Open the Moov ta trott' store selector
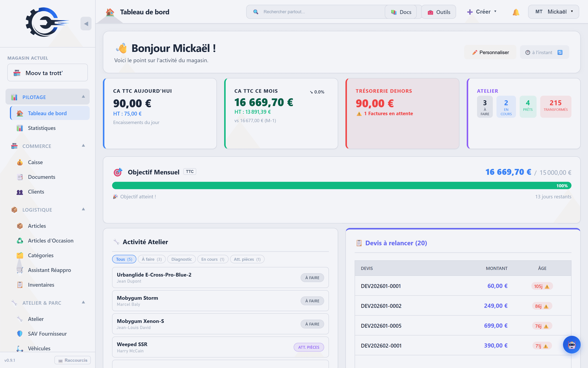588x368 pixels. point(48,72)
